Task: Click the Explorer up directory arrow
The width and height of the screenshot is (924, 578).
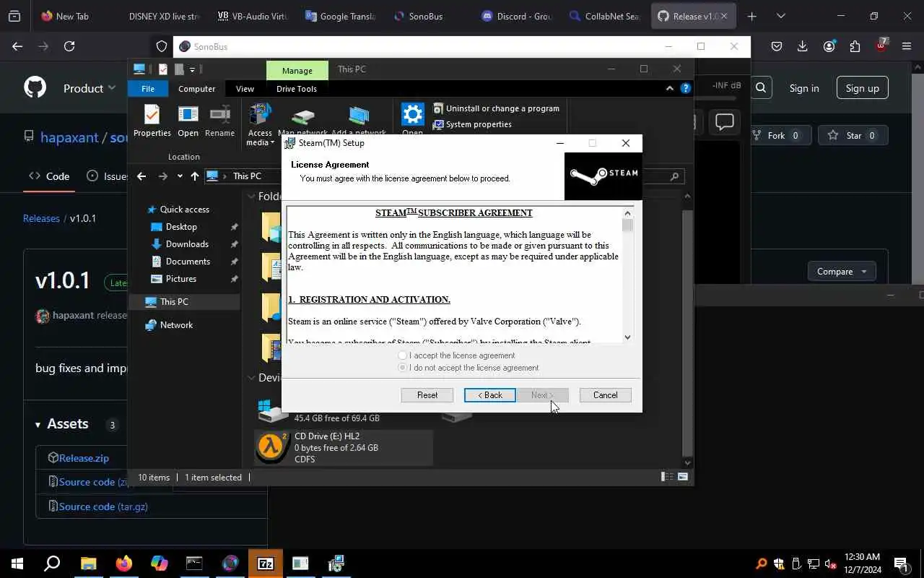Action: click(x=194, y=176)
